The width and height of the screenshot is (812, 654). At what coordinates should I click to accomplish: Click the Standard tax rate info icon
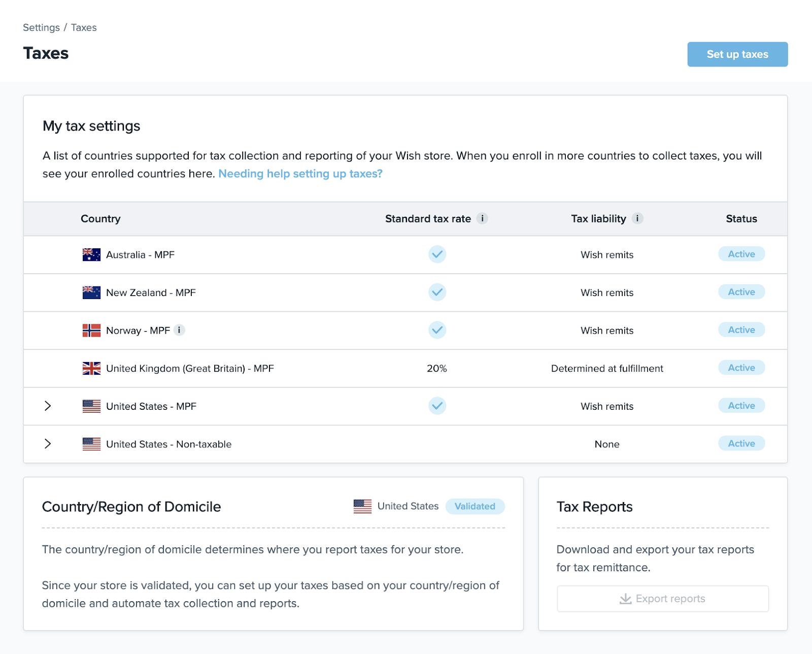point(482,218)
